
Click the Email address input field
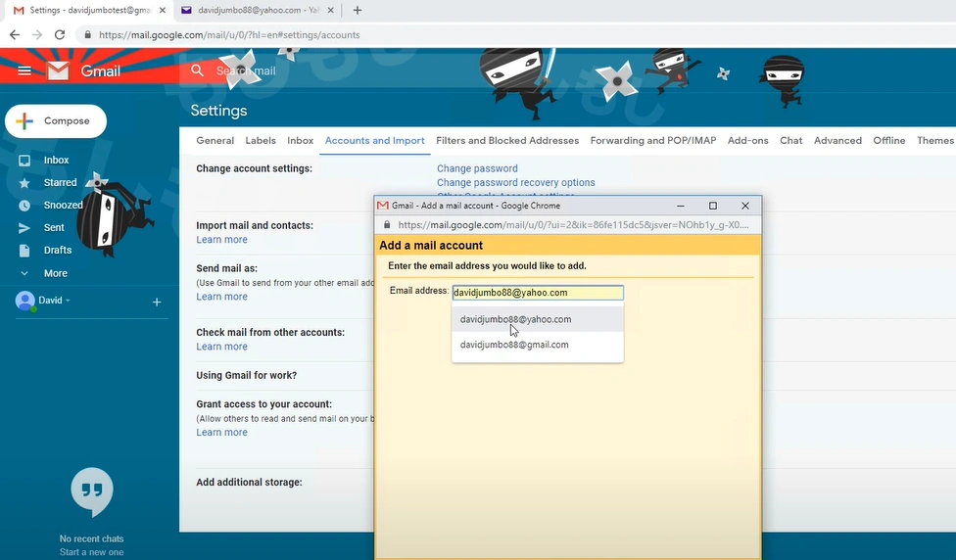pos(538,293)
